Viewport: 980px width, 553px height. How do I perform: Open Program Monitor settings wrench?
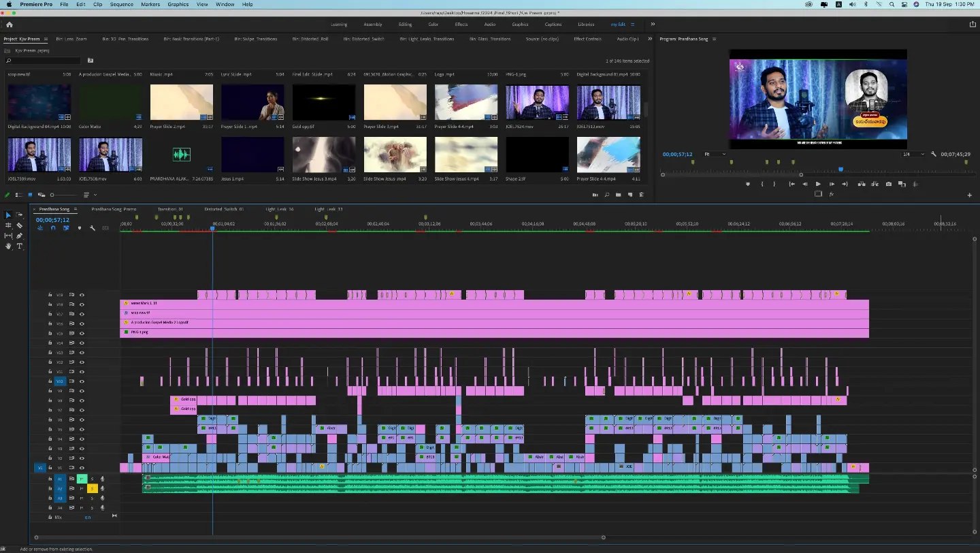pos(934,155)
